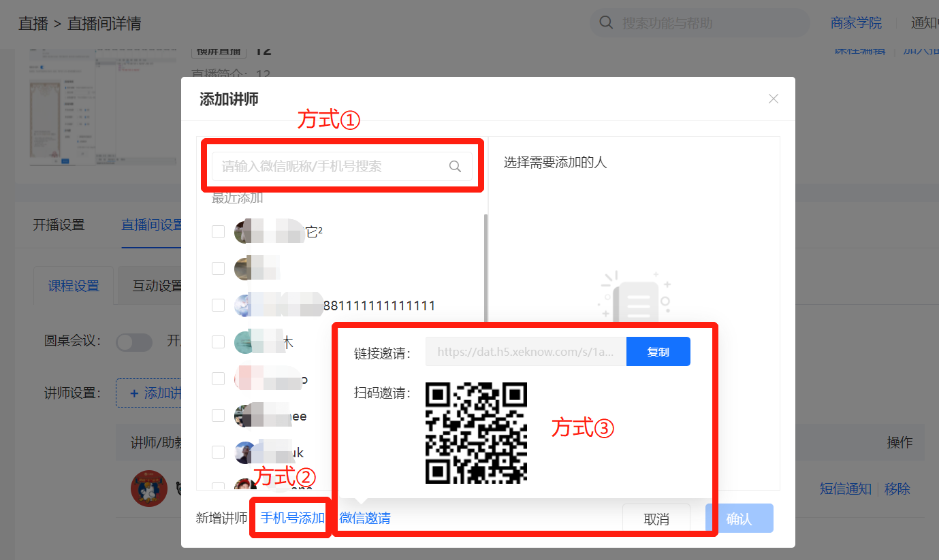Toggle the 圆桌会议 switch
The height and width of the screenshot is (560, 939).
click(134, 342)
